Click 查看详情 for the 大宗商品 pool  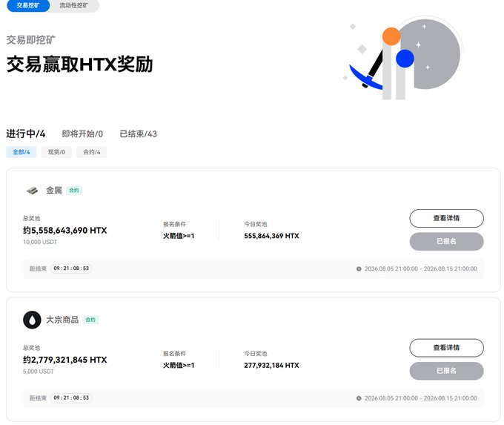tap(446, 347)
